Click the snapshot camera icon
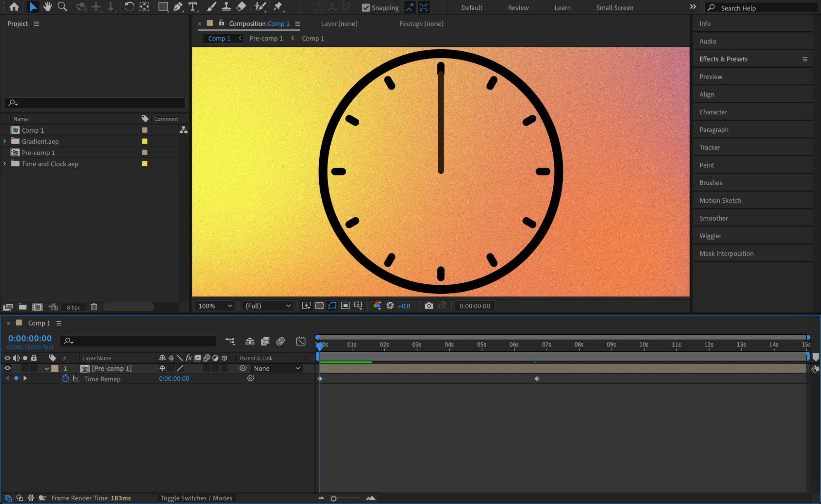Viewport: 821px width, 504px height. (429, 306)
